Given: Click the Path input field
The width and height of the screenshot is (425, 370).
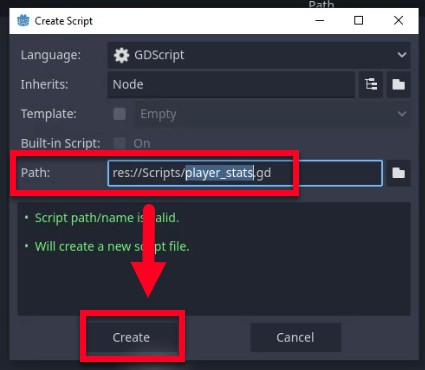Looking at the screenshot, I should 245,173.
